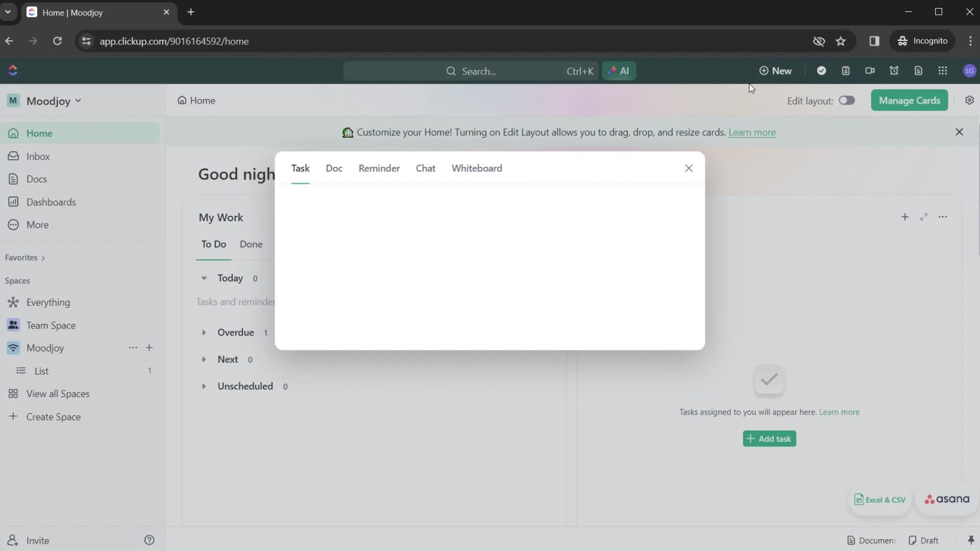This screenshot has height=551, width=980.
Task: Open the Document tray item
Action: tap(871, 540)
